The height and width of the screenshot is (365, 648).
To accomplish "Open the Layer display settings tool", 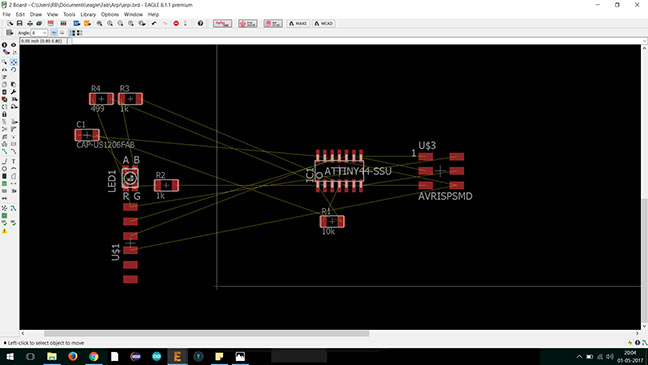I will [5, 52].
